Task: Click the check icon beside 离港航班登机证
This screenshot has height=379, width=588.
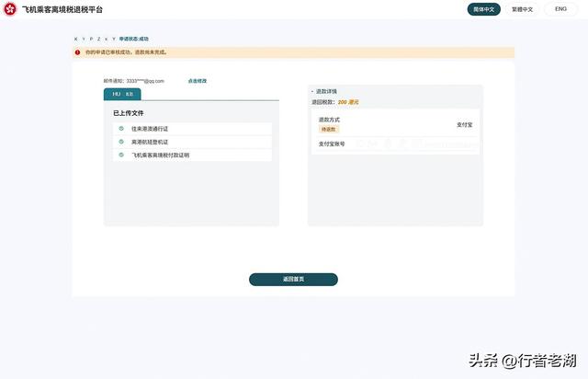Action: point(121,142)
